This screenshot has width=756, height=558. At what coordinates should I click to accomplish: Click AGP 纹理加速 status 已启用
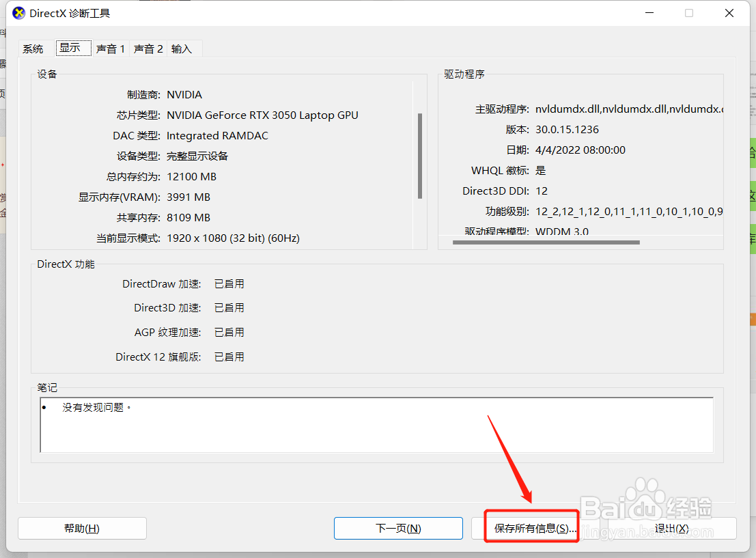click(229, 333)
